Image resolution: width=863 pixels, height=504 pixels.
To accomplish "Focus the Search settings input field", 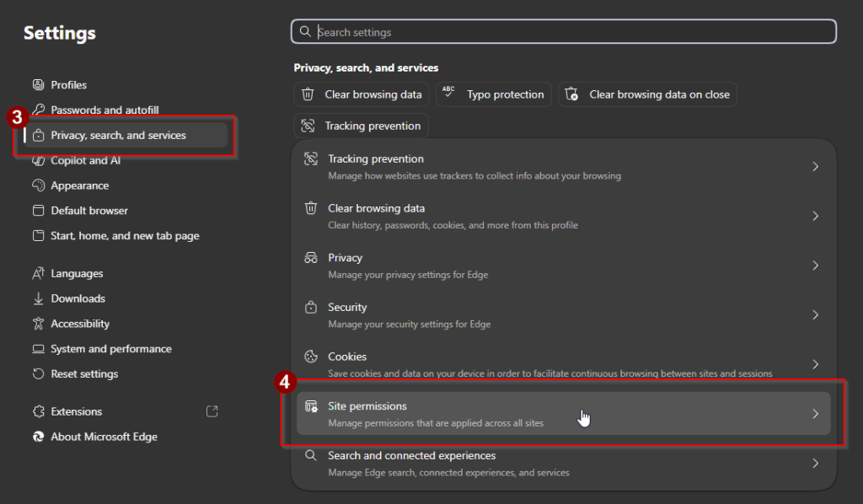I will tap(564, 31).
